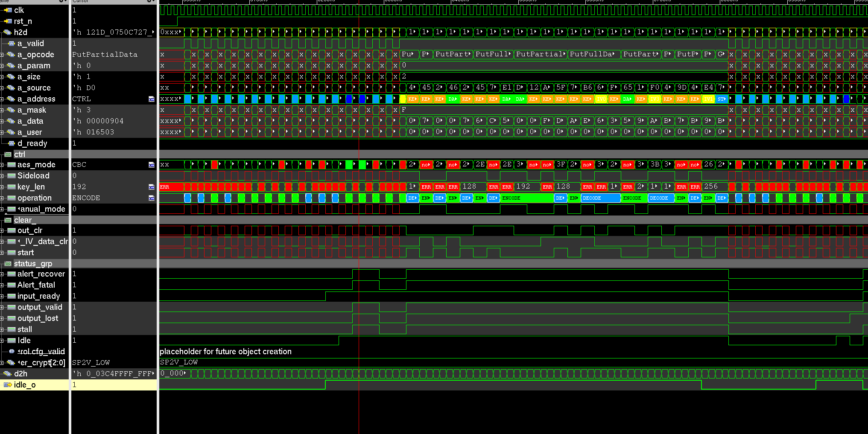Click the E1 a_source waveform value
This screenshot has width=868, height=434.
tap(506, 87)
